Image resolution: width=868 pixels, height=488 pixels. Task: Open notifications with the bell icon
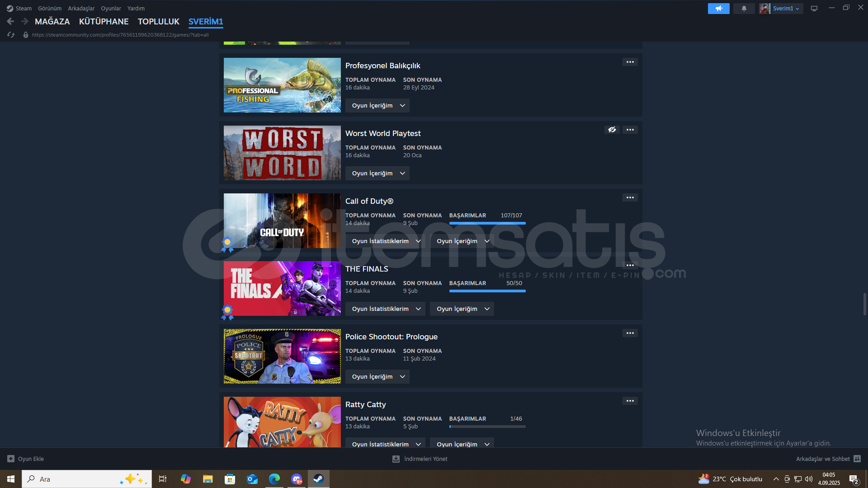[x=744, y=8]
